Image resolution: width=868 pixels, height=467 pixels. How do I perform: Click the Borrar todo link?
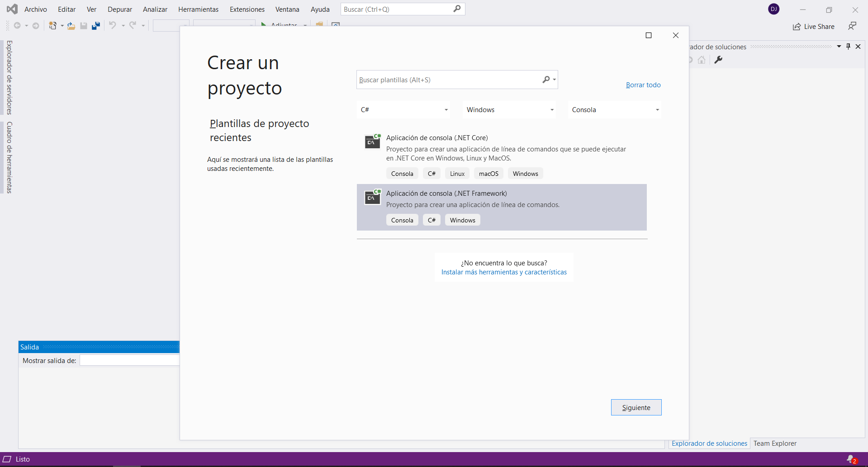click(x=643, y=85)
